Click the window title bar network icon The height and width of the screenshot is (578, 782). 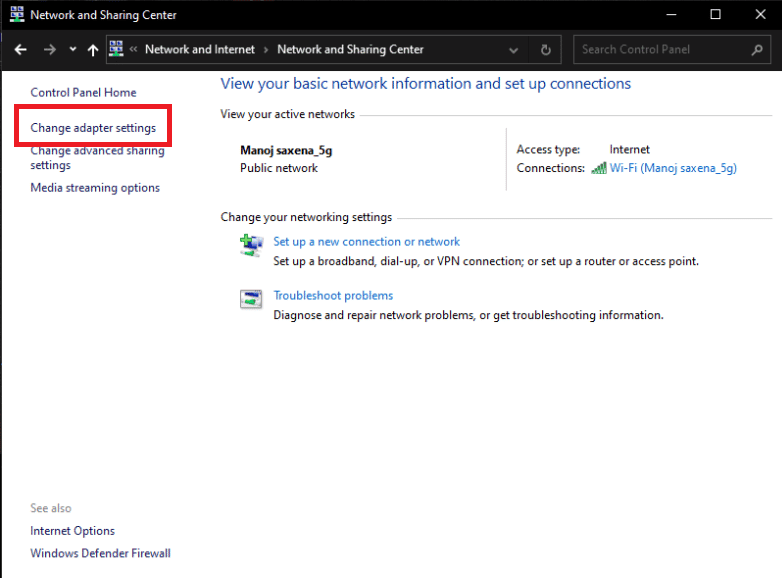point(17,14)
